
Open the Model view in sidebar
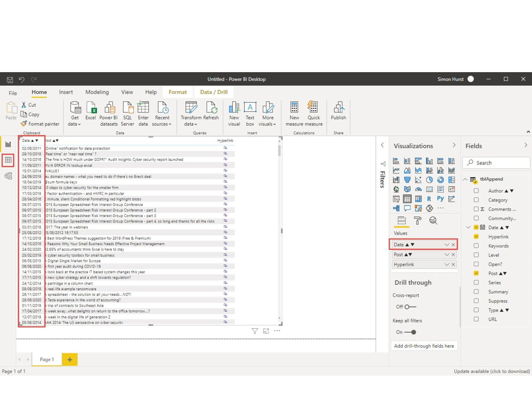click(x=8, y=176)
